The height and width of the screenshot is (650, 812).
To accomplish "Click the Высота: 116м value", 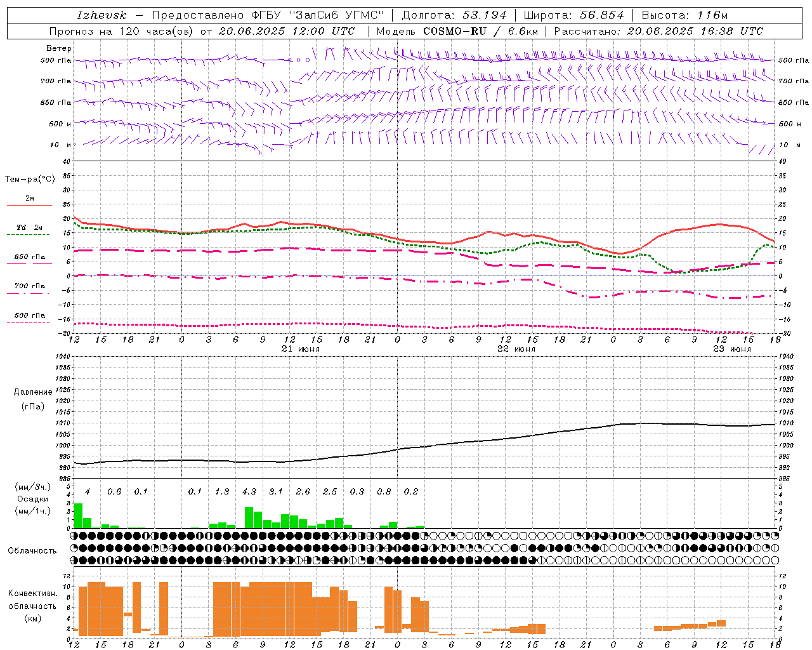I will [x=685, y=15].
